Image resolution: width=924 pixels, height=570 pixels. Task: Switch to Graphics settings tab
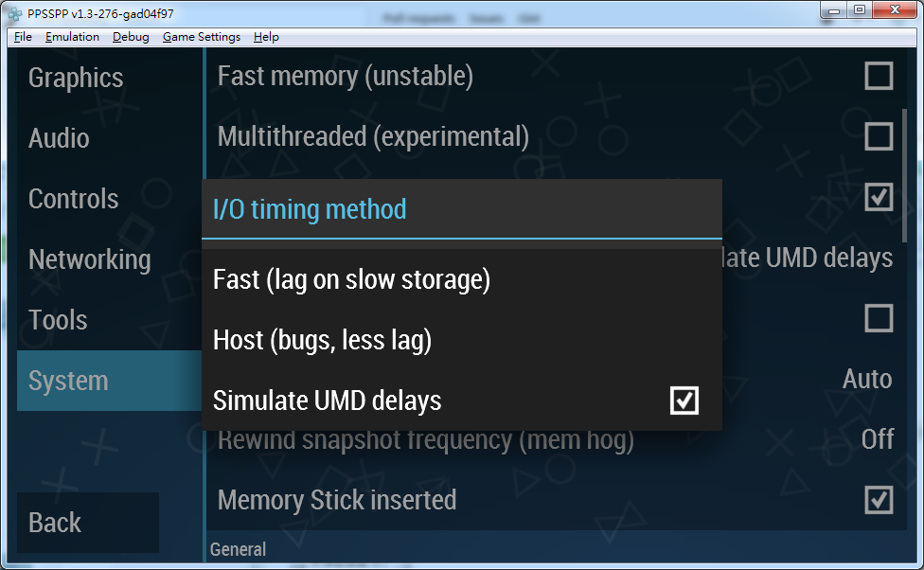point(76,78)
